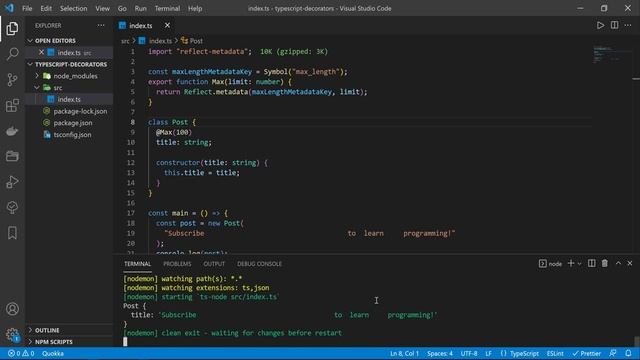Kill the terminal with trash icon

click(x=604, y=263)
